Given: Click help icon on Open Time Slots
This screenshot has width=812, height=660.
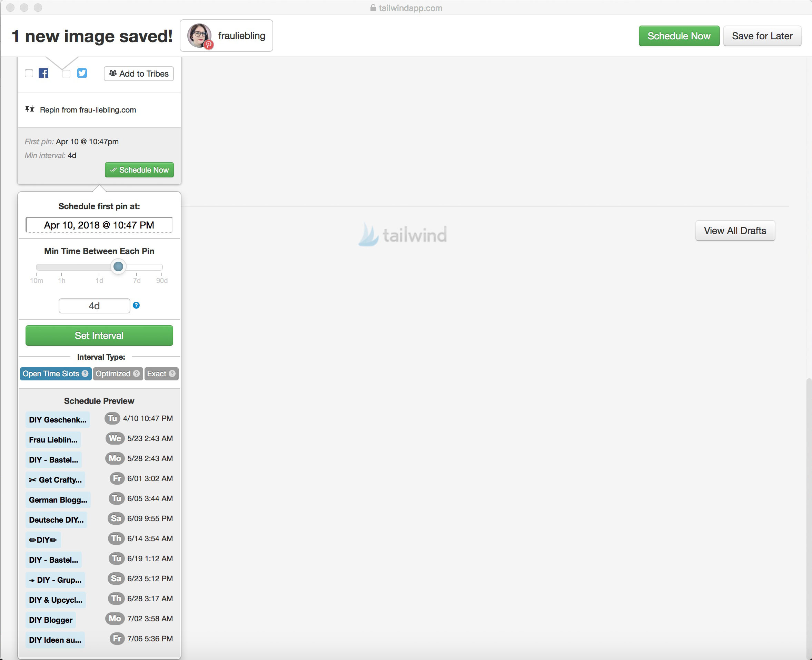Looking at the screenshot, I should click(85, 373).
